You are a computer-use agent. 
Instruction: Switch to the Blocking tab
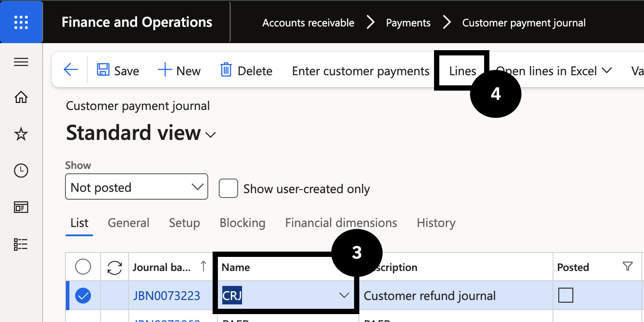pyautogui.click(x=242, y=223)
